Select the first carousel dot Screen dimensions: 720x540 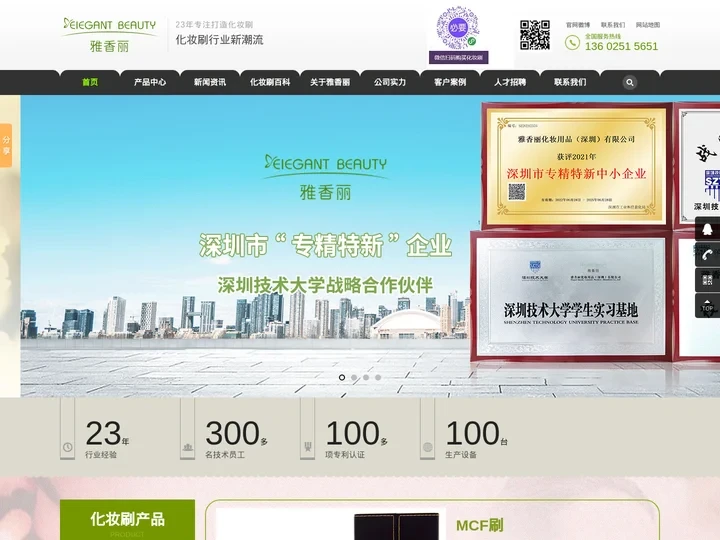pyautogui.click(x=342, y=377)
